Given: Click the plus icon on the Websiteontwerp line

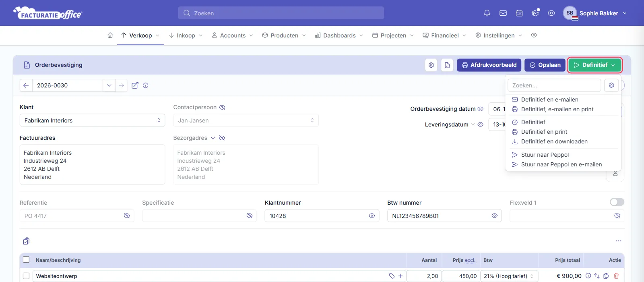Looking at the screenshot, I should [400, 276].
